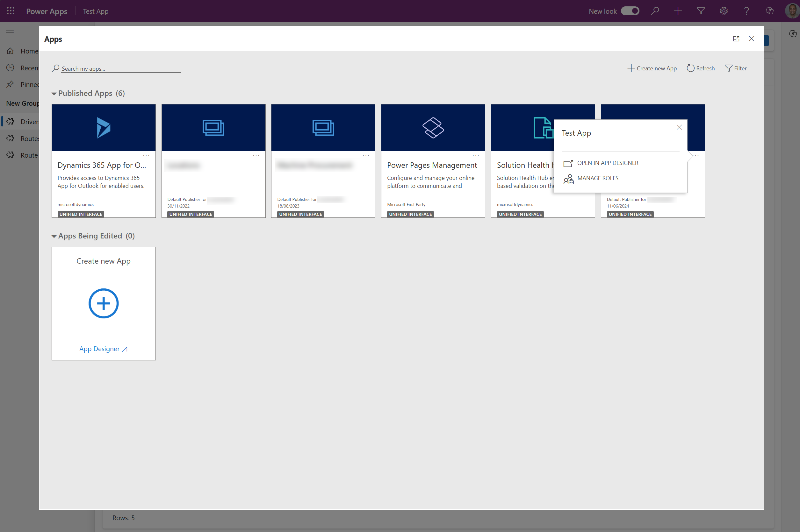Click the search icon in the header
800x532 pixels.
(x=655, y=11)
